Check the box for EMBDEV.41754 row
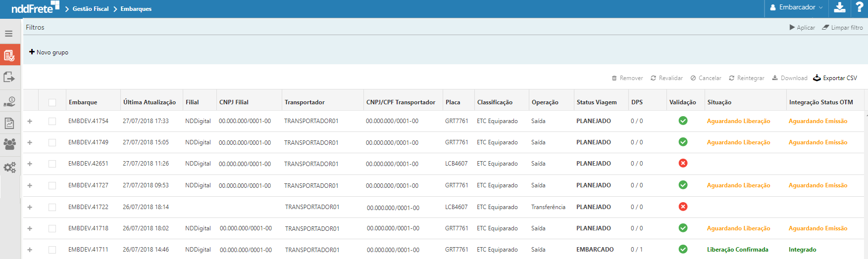 [52, 121]
